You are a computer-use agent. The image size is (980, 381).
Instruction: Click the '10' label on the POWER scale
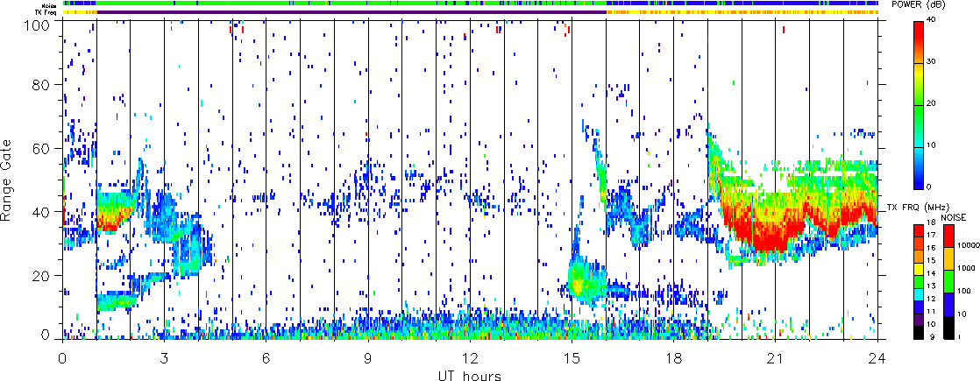point(931,145)
